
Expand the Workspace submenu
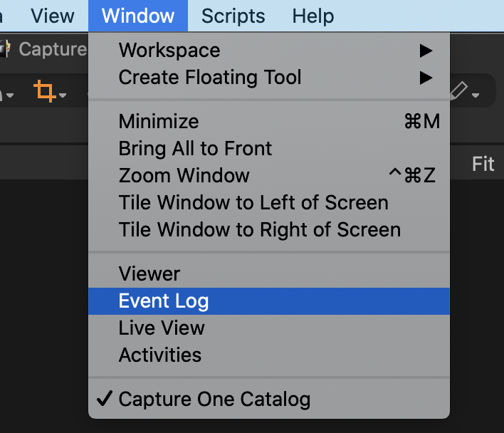[269, 51]
